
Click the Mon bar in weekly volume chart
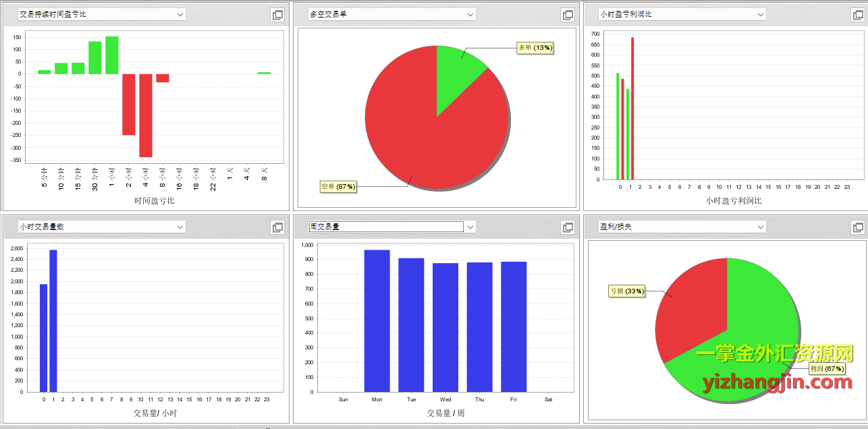coord(377,320)
